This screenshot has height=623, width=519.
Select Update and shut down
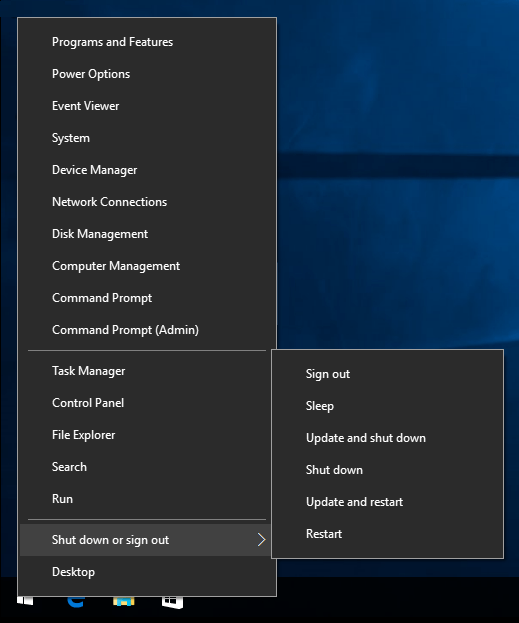[387, 438]
